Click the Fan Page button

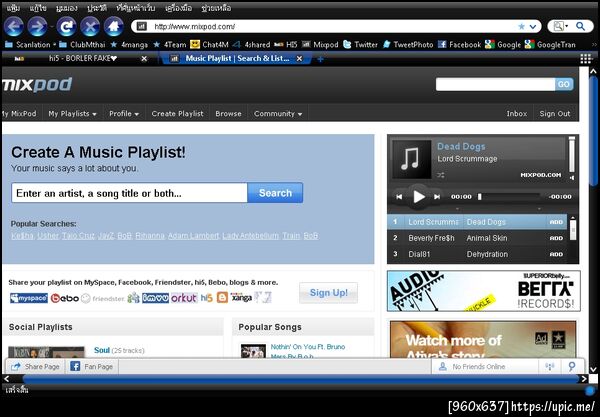click(x=92, y=367)
